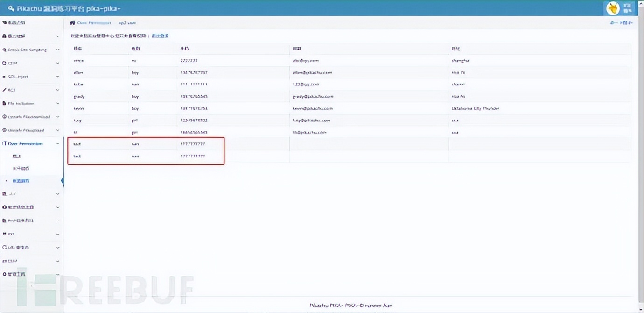The height and width of the screenshot is (313, 644).
Task: Click the lucy user name cell
Action: point(77,120)
